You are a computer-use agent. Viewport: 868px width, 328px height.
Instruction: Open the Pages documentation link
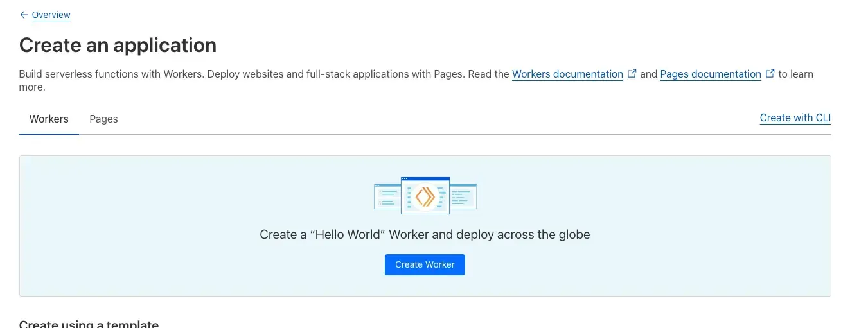(711, 74)
